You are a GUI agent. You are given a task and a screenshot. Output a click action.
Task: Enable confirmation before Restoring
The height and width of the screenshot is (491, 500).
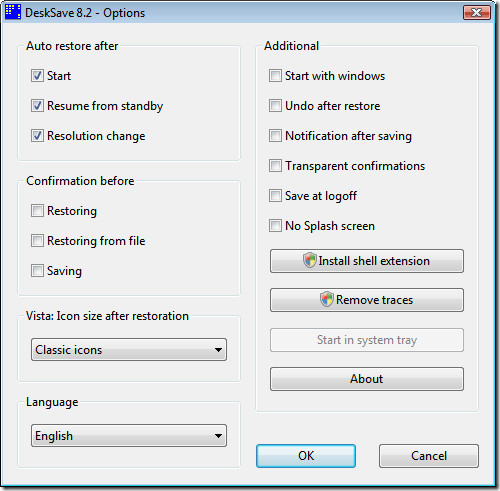(37, 211)
